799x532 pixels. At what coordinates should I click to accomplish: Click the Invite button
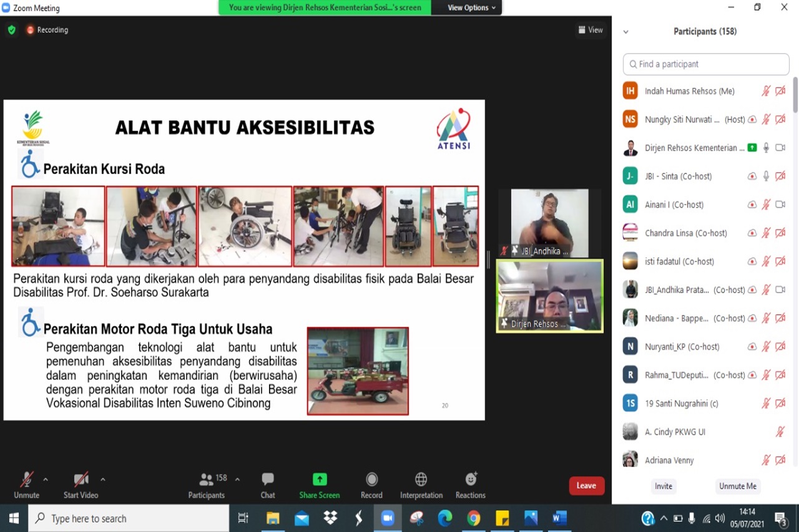tap(664, 486)
